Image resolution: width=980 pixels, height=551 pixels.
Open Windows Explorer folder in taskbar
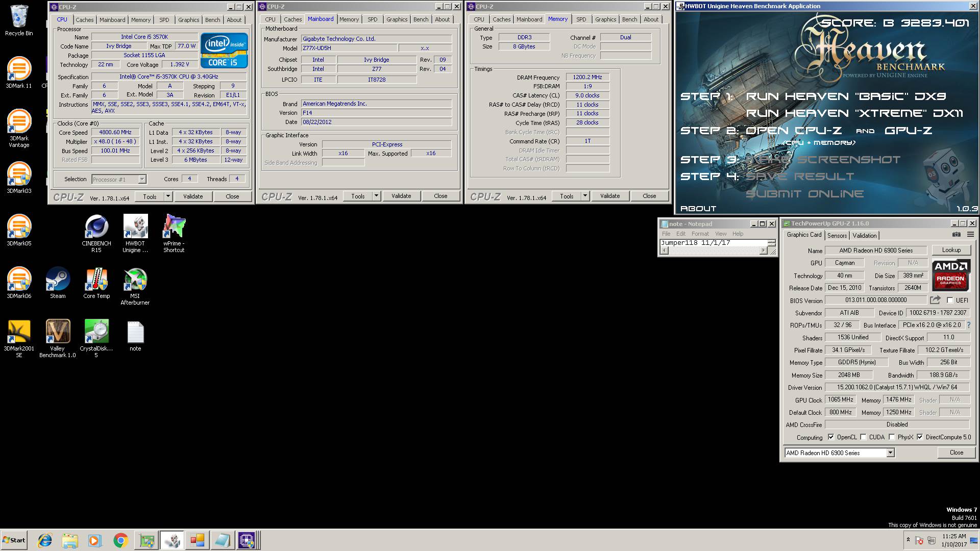click(70, 540)
